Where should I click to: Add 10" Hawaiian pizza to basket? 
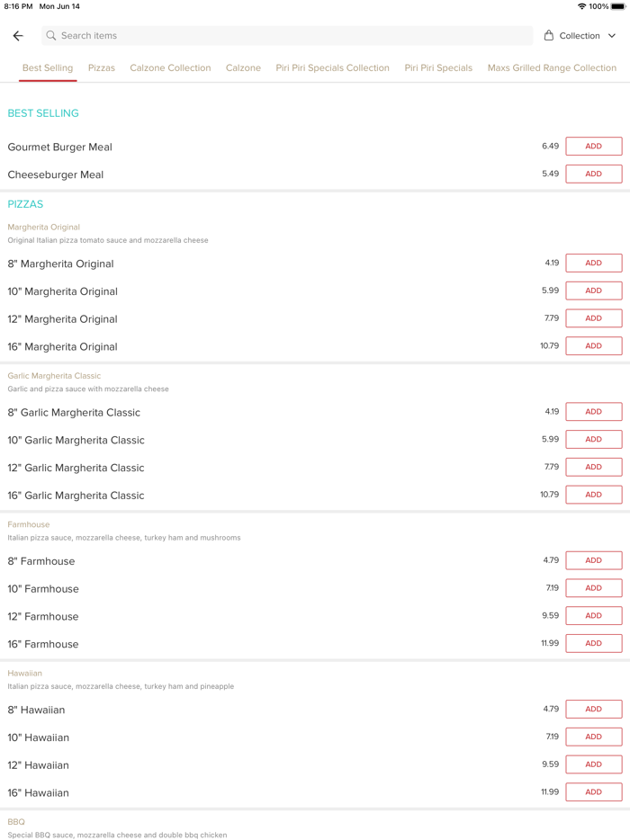(x=593, y=737)
